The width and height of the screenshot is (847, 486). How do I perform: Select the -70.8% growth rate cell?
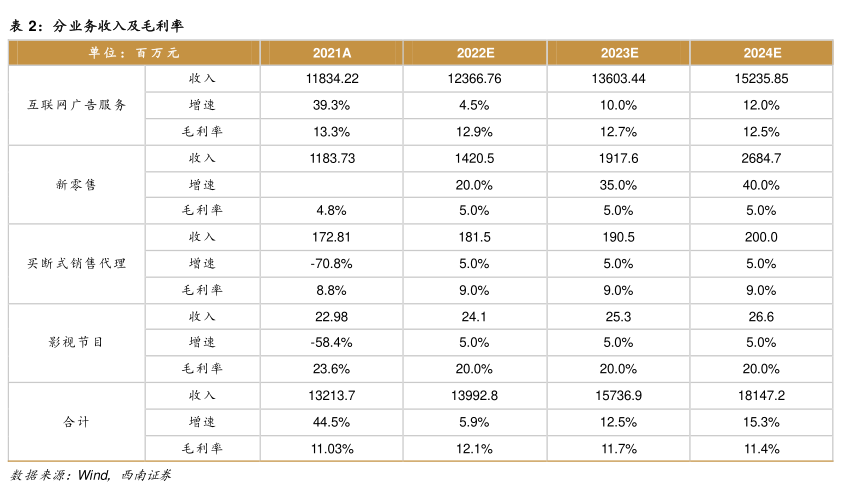point(331,264)
